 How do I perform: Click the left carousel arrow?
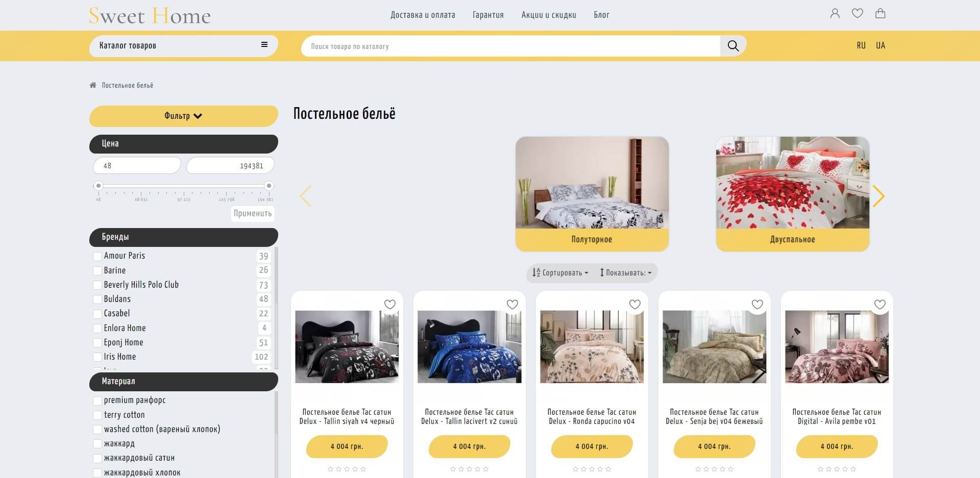[x=305, y=196]
